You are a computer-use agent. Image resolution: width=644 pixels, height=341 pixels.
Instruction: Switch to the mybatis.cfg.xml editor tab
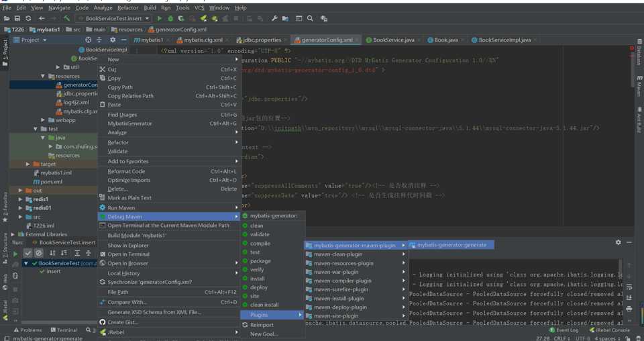(x=203, y=40)
